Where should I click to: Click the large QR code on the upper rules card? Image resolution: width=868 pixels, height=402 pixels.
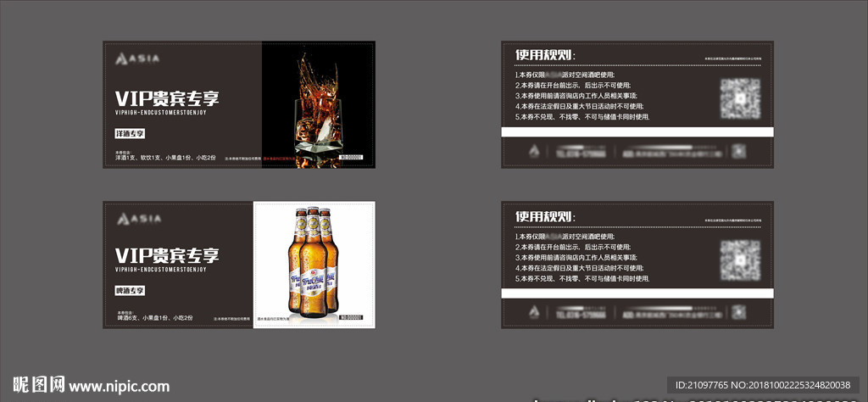(740, 98)
